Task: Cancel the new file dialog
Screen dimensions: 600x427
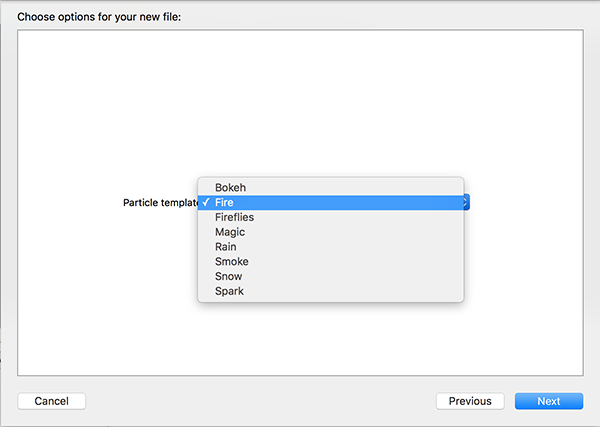Action: [x=52, y=401]
